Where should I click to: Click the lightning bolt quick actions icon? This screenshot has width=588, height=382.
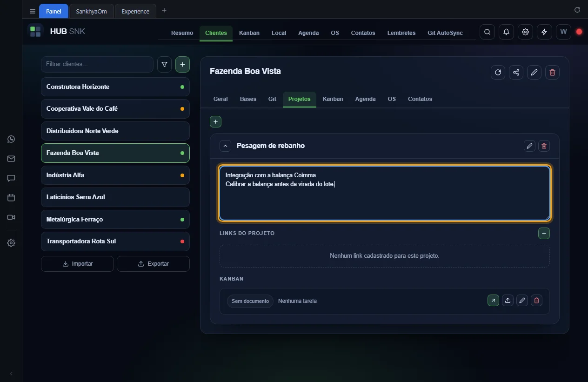coord(544,32)
